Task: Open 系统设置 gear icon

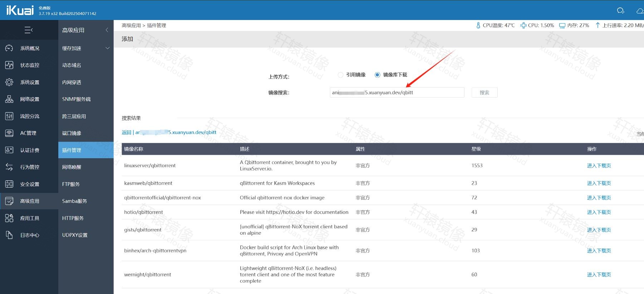Action: pos(9,82)
